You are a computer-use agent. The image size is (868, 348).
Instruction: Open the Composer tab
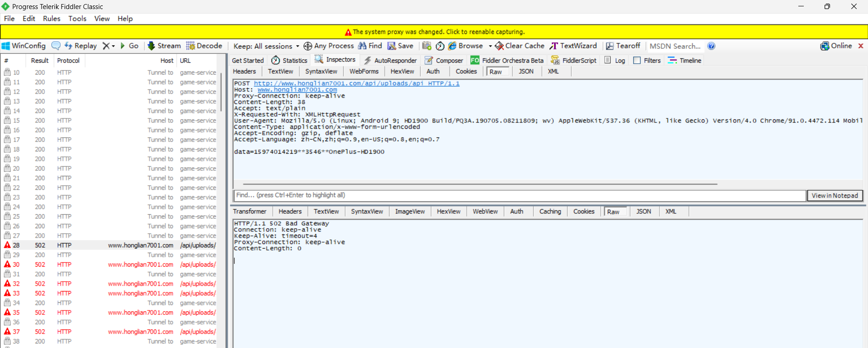(x=444, y=61)
